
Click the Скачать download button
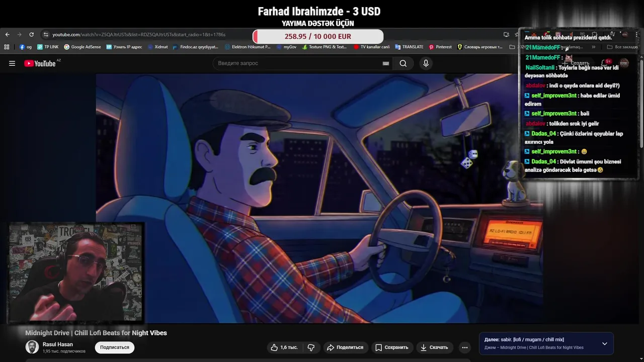434,347
